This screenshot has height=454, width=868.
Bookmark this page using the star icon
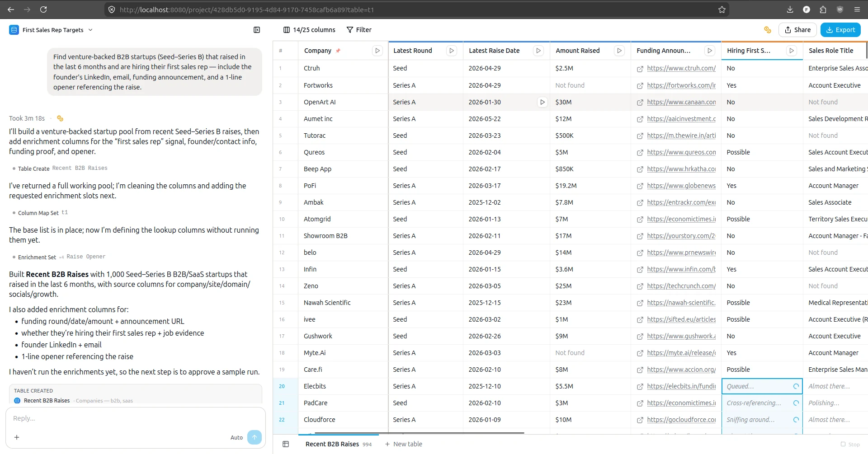click(722, 9)
